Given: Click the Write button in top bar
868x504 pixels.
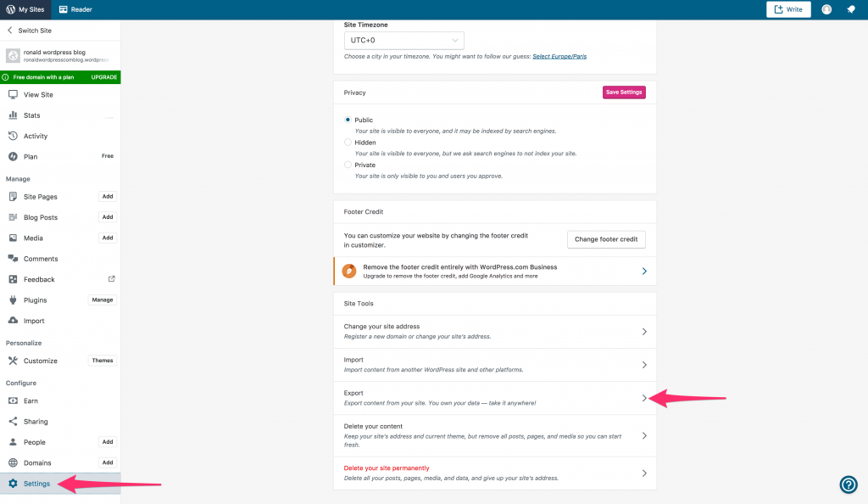Looking at the screenshot, I should coord(788,9).
